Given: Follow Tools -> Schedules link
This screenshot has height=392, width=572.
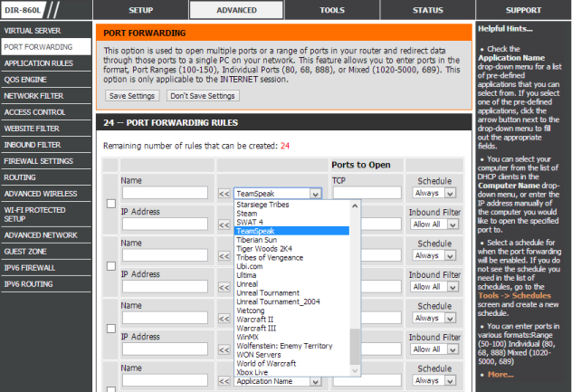Looking at the screenshot, I should click(x=514, y=296).
